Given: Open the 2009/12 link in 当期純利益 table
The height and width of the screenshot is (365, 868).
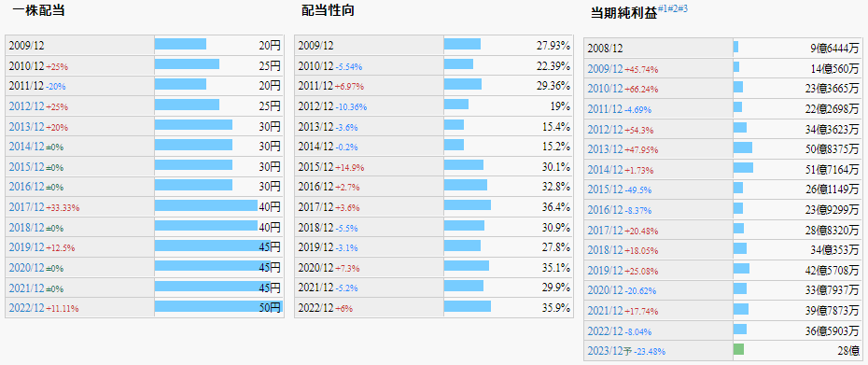Looking at the screenshot, I should point(605,69).
